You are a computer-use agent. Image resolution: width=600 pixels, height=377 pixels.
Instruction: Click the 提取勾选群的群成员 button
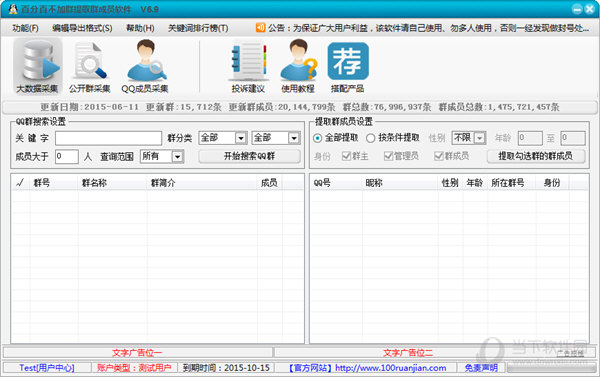tap(536, 156)
